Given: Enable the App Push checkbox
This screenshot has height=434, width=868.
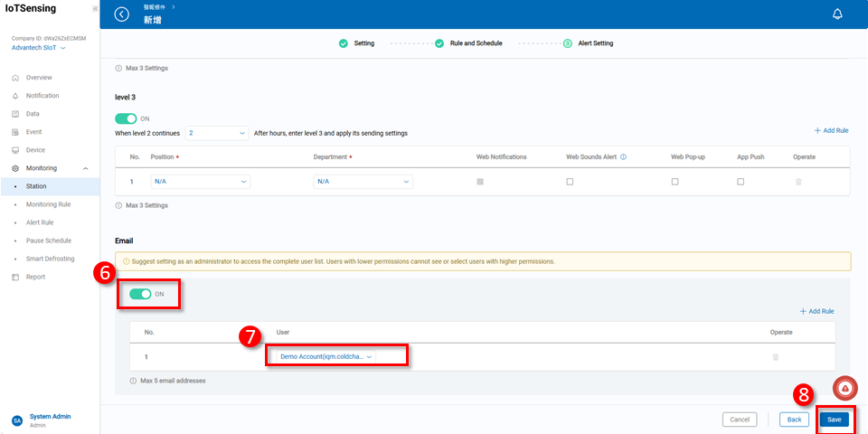Looking at the screenshot, I should [x=741, y=182].
